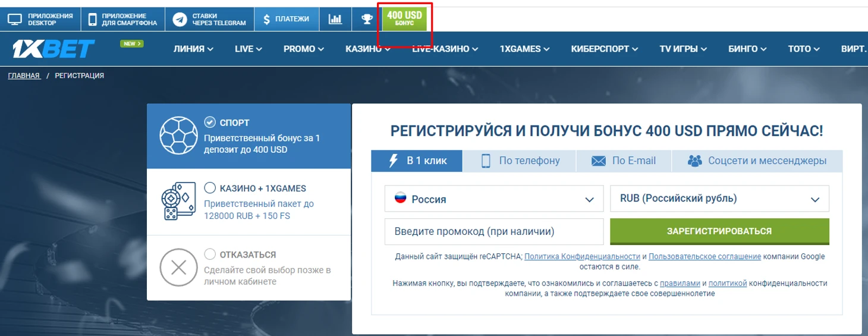The height and width of the screenshot is (336, 868).
Task: Expand the PROMO menu
Action: click(304, 49)
